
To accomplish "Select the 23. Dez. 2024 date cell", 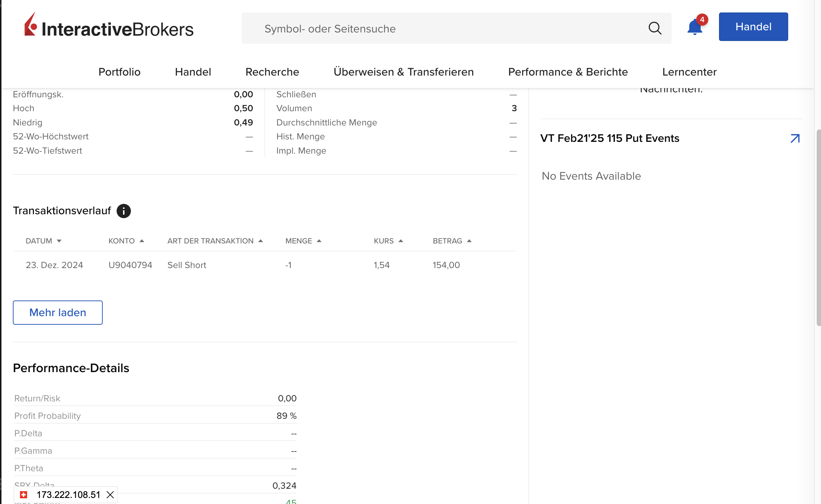I will click(x=54, y=265).
